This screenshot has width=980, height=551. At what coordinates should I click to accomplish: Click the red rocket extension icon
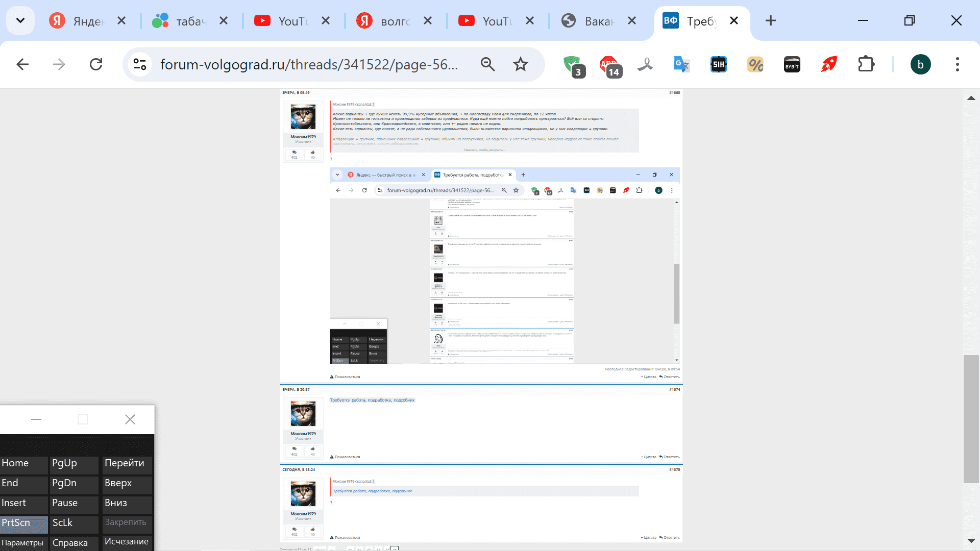pos(828,64)
